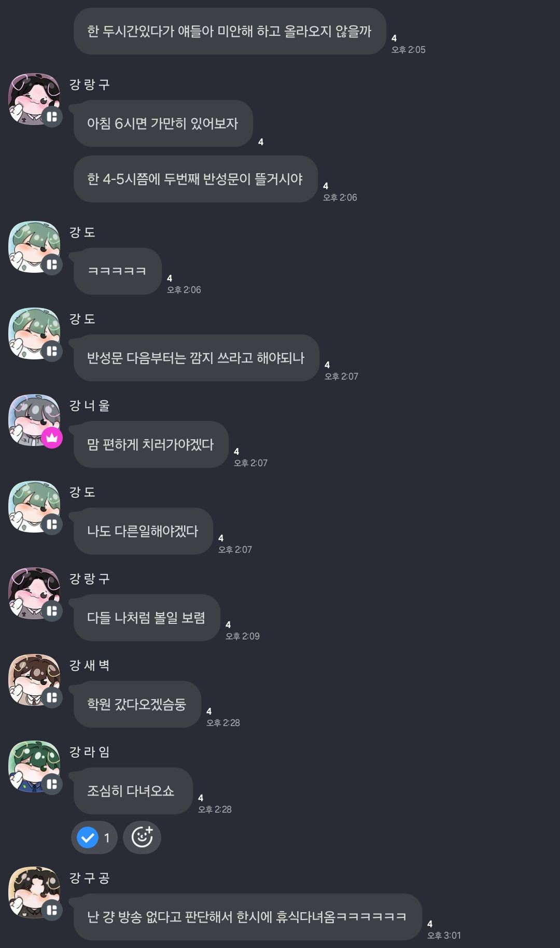Click the gray badge on 강새벽's avatar
Viewport: 560px width, 948px height.
52,697
